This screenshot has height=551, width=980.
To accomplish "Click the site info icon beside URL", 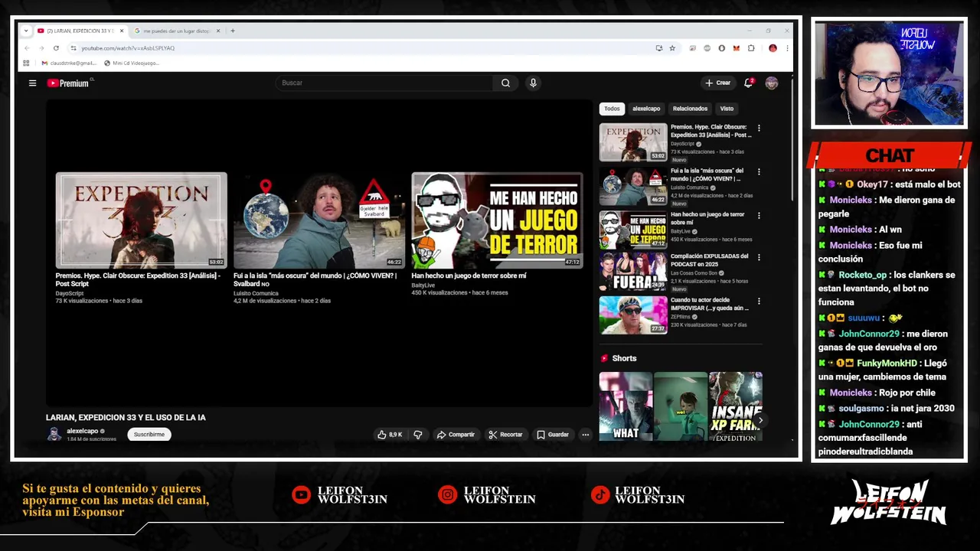I will tap(73, 47).
